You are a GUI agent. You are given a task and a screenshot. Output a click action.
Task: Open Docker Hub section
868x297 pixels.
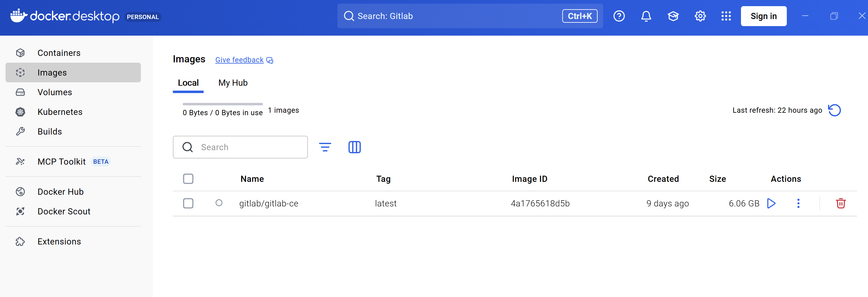(x=73, y=192)
